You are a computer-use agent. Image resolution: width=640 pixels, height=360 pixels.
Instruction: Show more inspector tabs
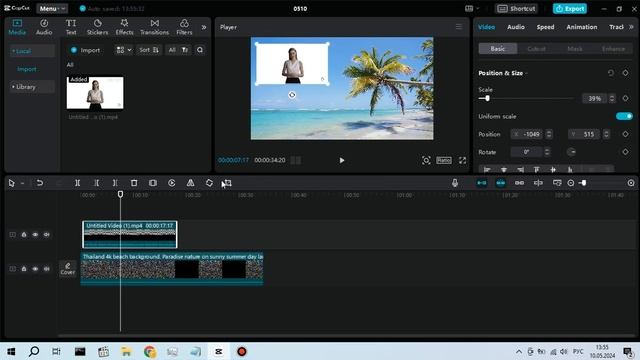click(631, 27)
